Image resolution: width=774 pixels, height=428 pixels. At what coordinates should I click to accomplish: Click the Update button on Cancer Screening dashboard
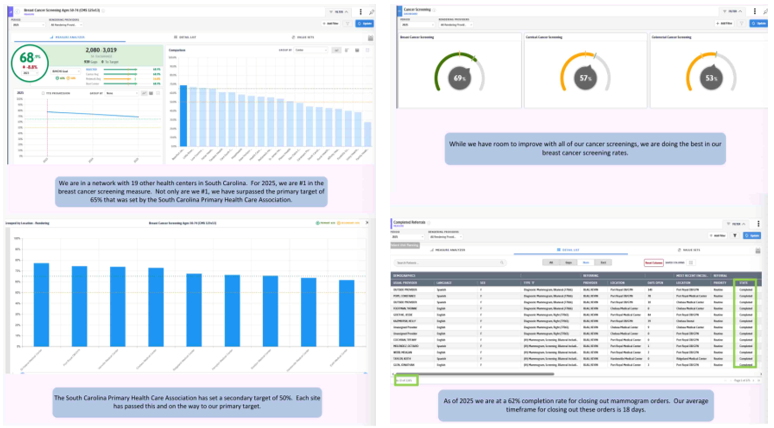pyautogui.click(x=758, y=23)
